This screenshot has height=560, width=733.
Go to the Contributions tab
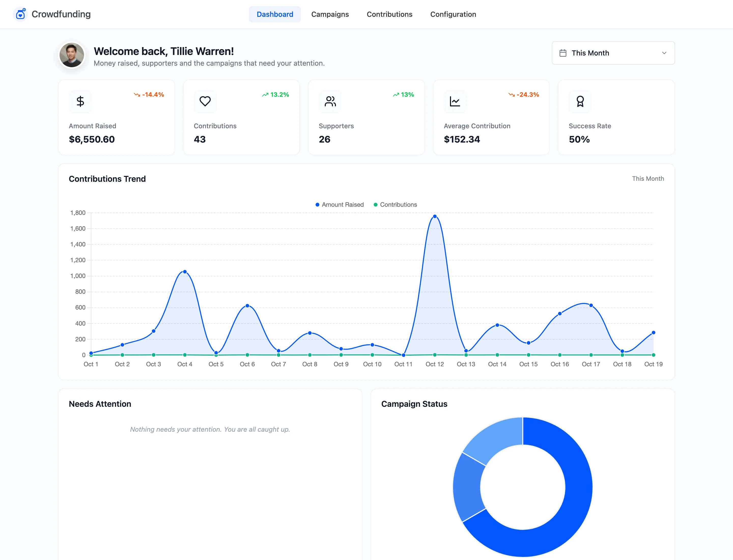tap(389, 14)
